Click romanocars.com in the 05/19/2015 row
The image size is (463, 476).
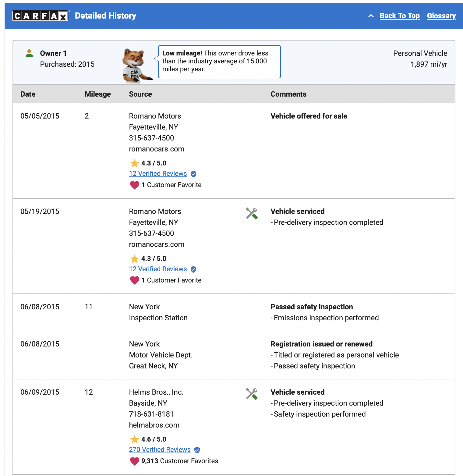(x=157, y=244)
